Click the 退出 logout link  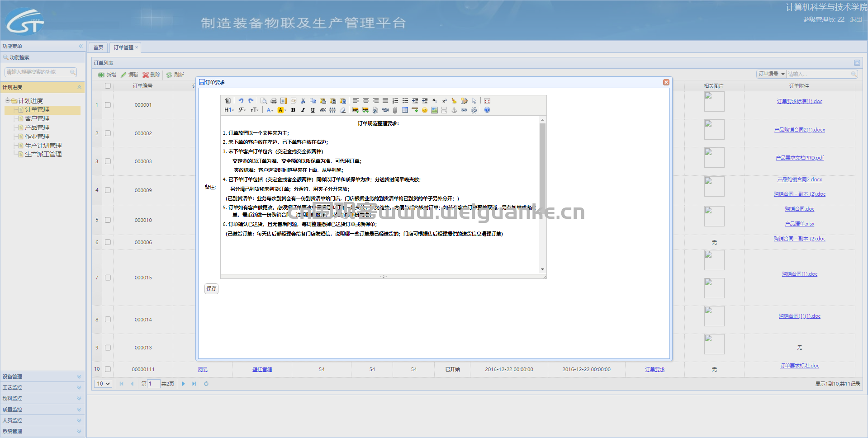[856, 19]
